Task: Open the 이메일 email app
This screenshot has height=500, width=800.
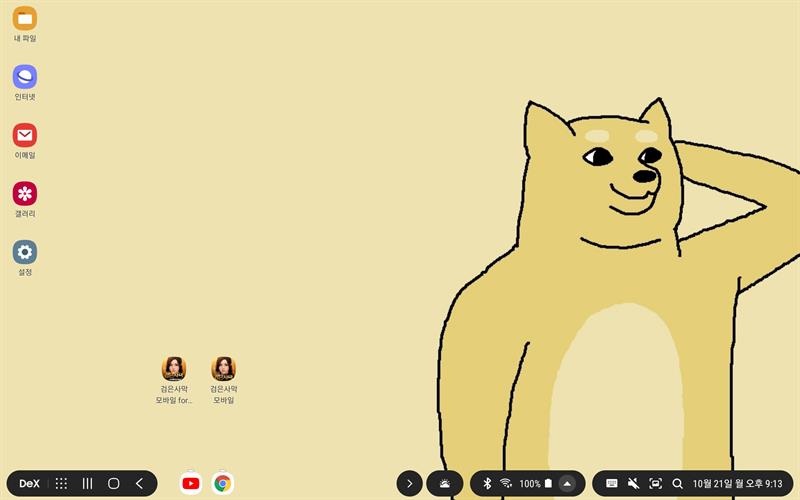Action: pos(25,135)
